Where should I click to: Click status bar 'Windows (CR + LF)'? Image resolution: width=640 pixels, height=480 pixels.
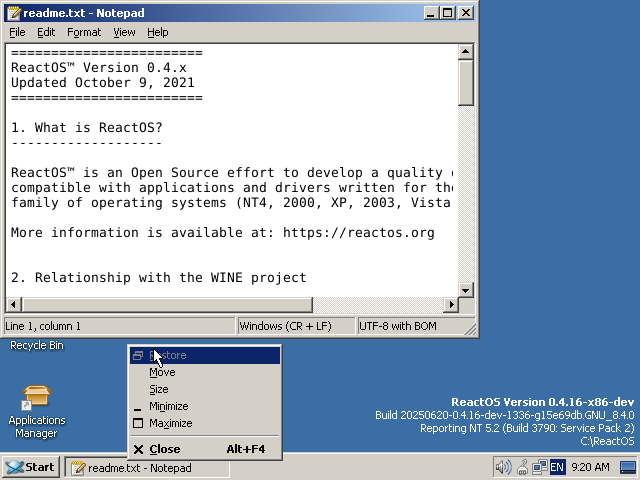pyautogui.click(x=296, y=326)
